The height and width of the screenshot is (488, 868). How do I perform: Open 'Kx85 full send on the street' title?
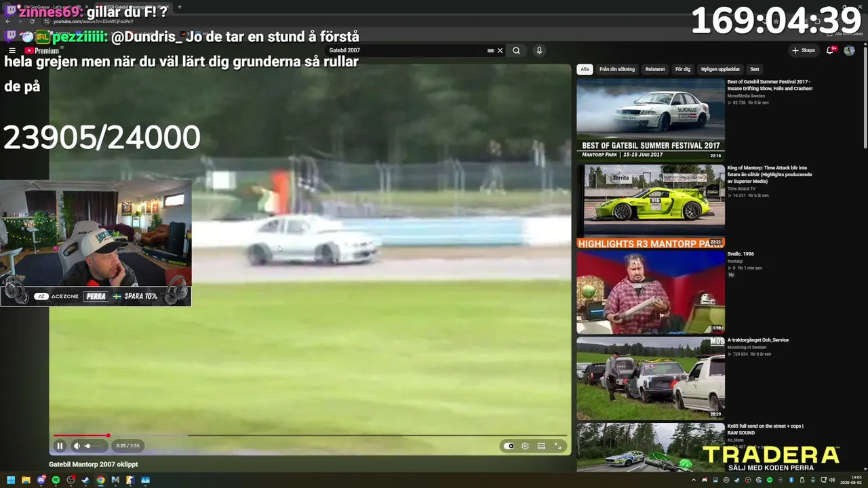(766, 429)
